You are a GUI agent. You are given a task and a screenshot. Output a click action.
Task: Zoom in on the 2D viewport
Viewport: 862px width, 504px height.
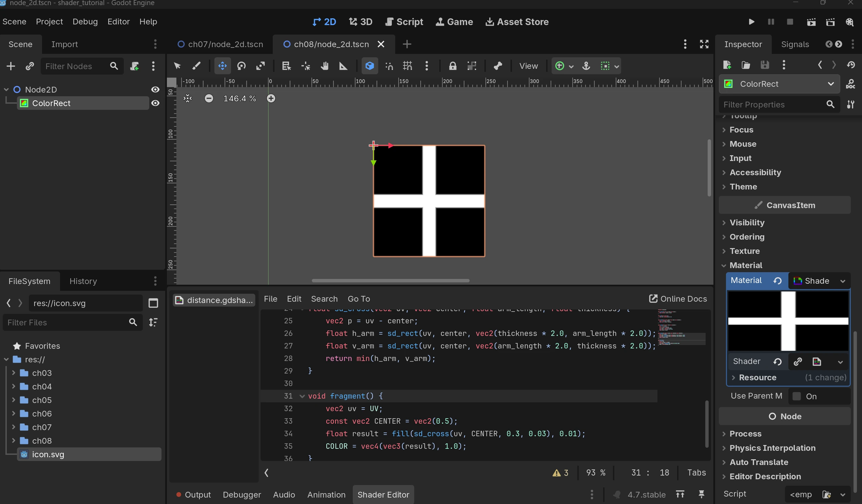click(271, 98)
